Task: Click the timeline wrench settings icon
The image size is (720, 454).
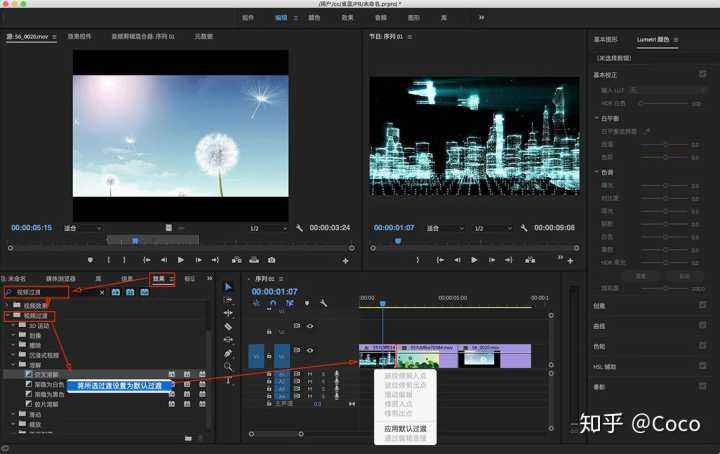Action: pyautogui.click(x=323, y=303)
